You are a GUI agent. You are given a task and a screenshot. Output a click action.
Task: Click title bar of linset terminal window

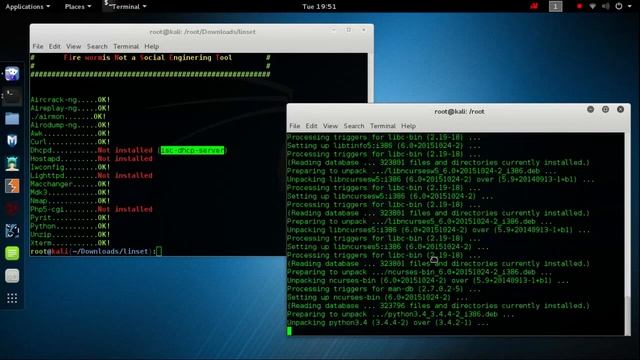coord(202,32)
